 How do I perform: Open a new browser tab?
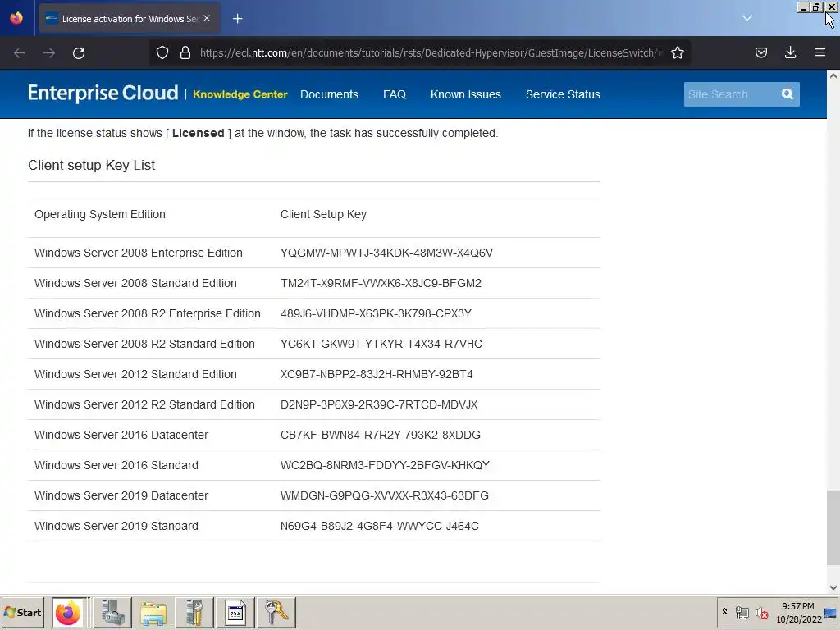(x=237, y=19)
